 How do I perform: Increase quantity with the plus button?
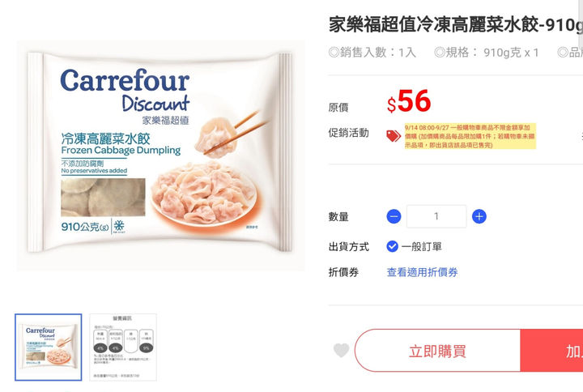coord(479,216)
